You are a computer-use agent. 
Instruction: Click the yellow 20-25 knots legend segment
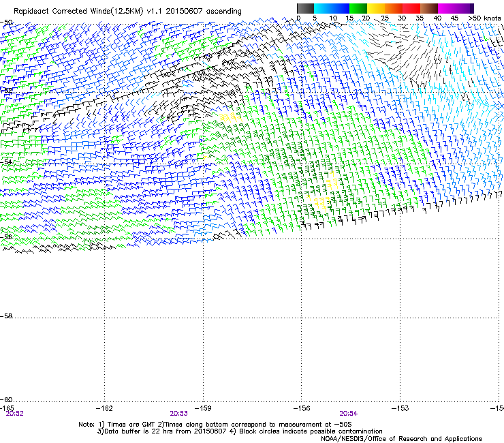point(376,8)
